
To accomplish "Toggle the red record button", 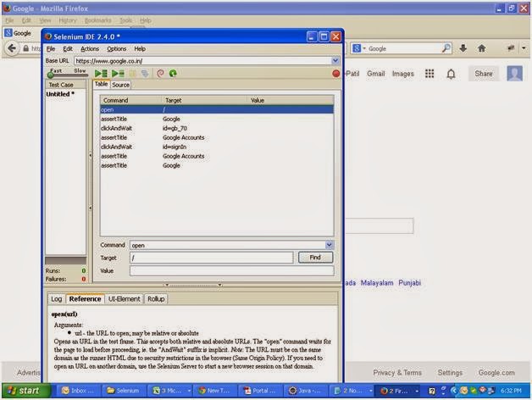I will pos(336,74).
